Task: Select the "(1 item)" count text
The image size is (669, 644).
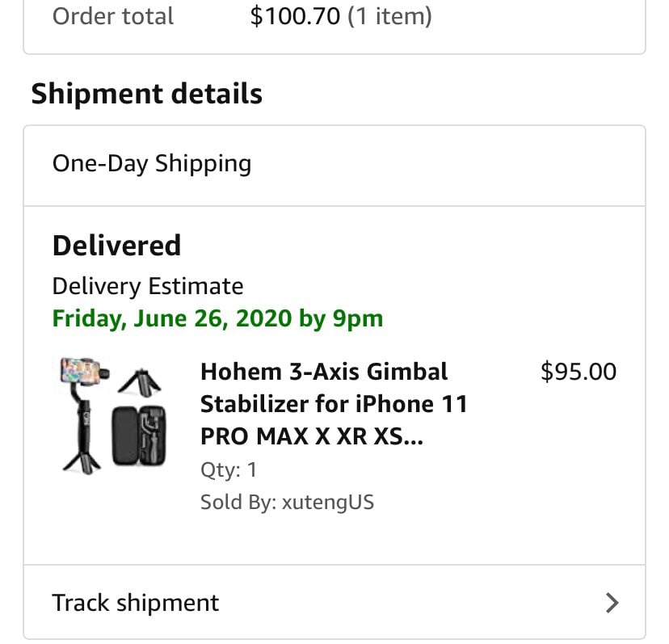Action: [x=389, y=16]
